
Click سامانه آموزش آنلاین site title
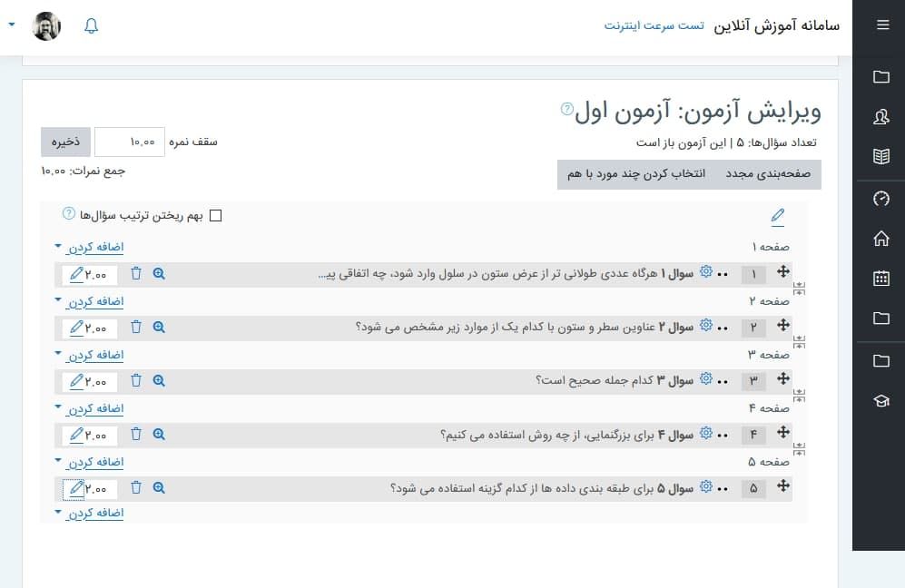[x=776, y=25]
